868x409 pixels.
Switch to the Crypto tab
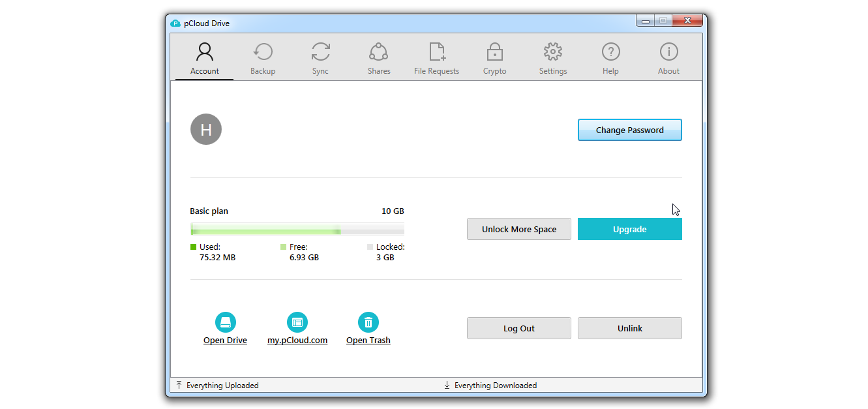coord(494,59)
